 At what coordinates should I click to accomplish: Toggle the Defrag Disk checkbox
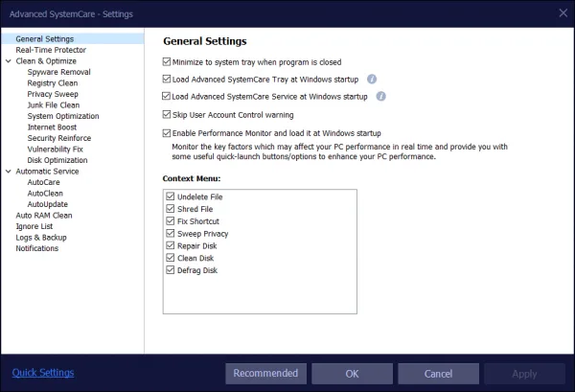pyautogui.click(x=171, y=270)
